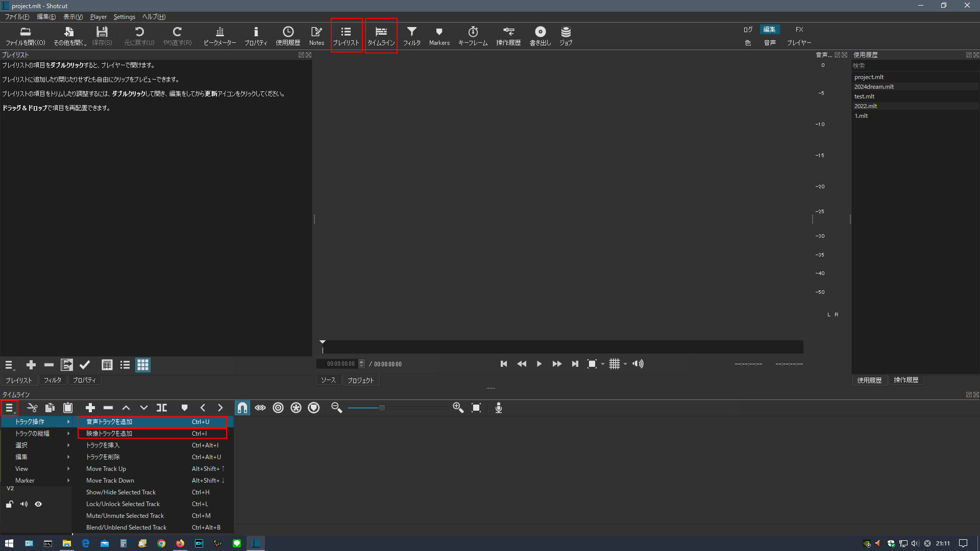Select the FX layout button
This screenshot has width=980, height=551.
point(799,30)
